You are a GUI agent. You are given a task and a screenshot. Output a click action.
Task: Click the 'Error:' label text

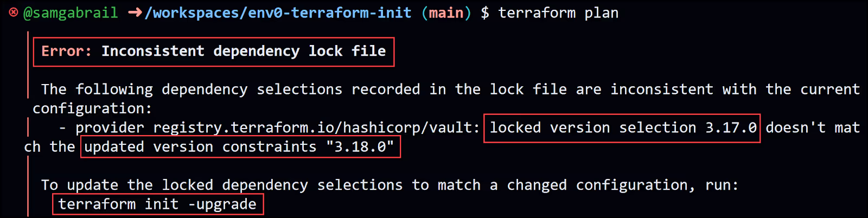tap(66, 51)
